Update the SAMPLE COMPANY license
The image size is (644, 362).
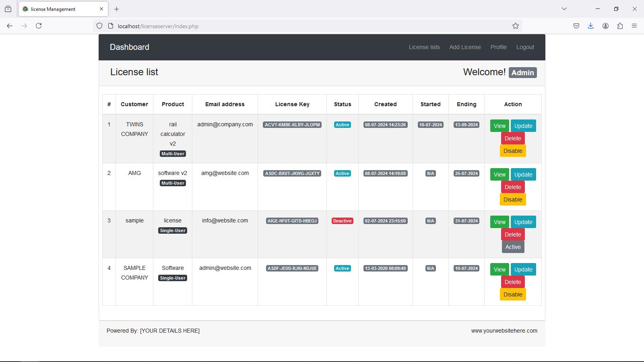tap(523, 269)
